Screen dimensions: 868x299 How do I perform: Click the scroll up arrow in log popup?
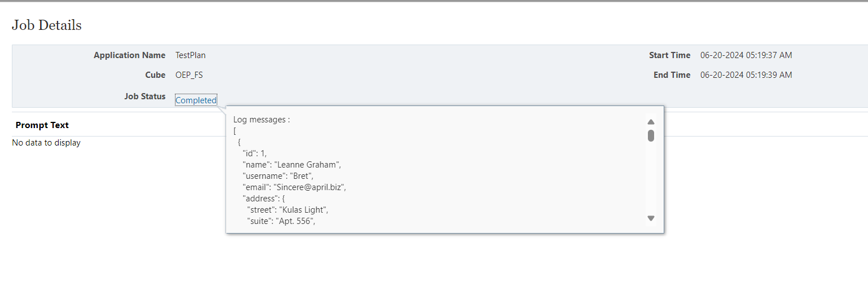pos(651,122)
